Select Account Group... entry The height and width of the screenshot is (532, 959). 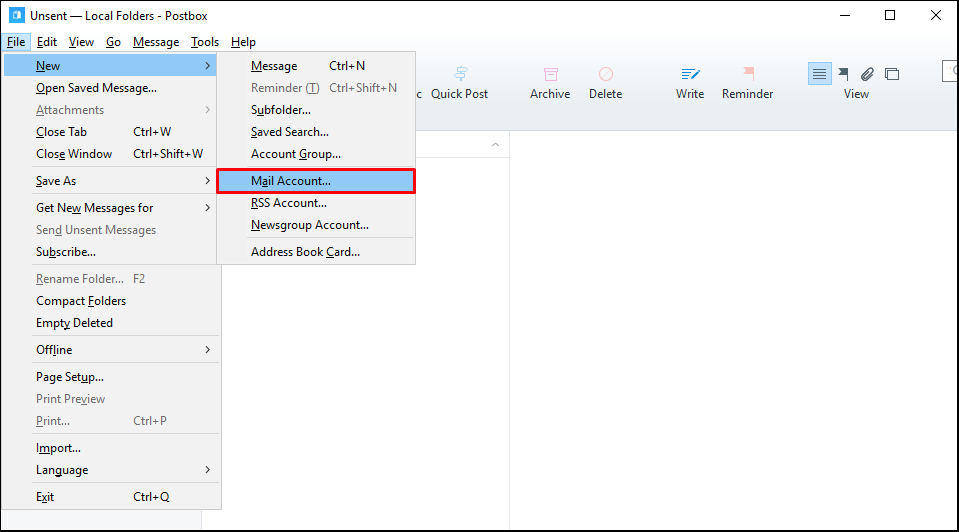[x=316, y=154]
